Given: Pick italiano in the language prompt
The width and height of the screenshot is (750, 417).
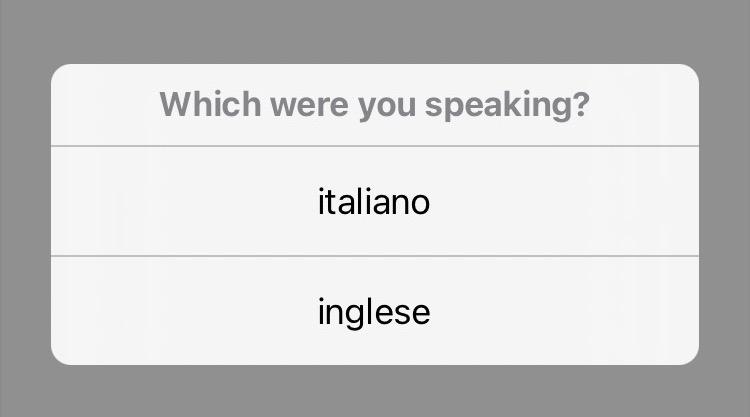Looking at the screenshot, I should pos(374,201).
